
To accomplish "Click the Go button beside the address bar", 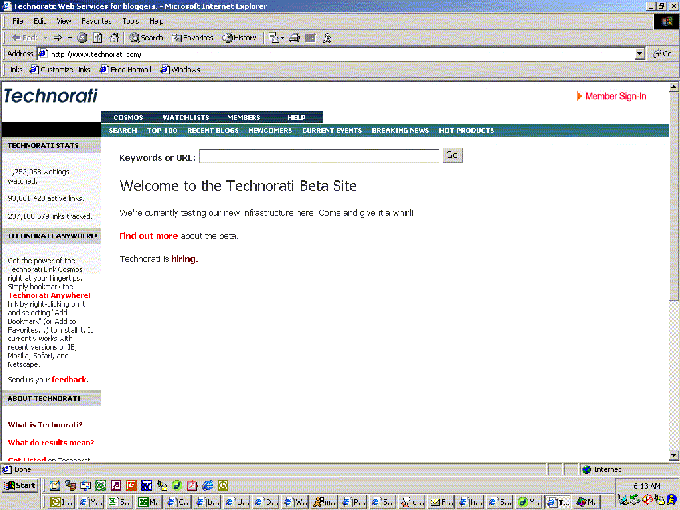I will [662, 54].
